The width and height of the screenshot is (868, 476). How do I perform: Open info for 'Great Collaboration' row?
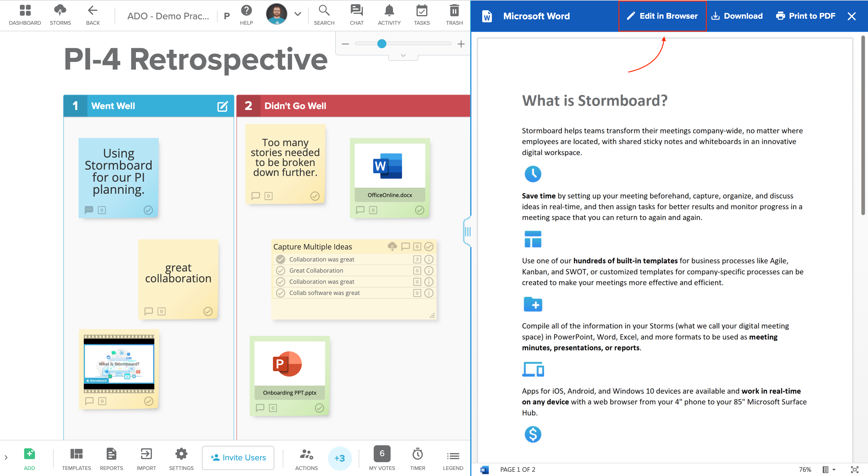click(x=429, y=271)
